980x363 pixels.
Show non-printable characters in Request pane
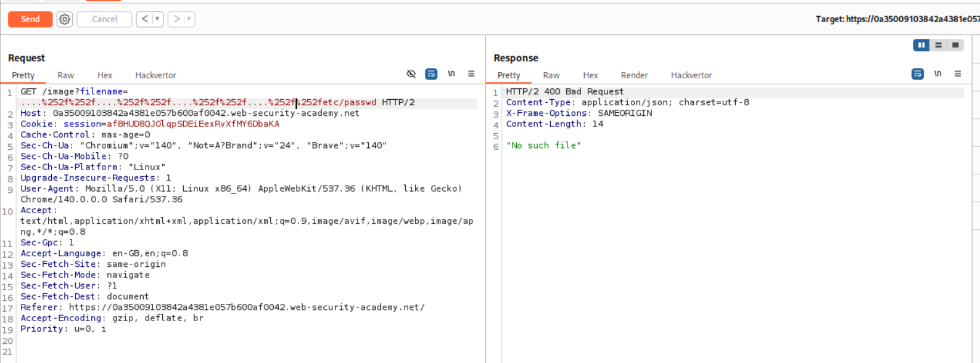coord(451,74)
